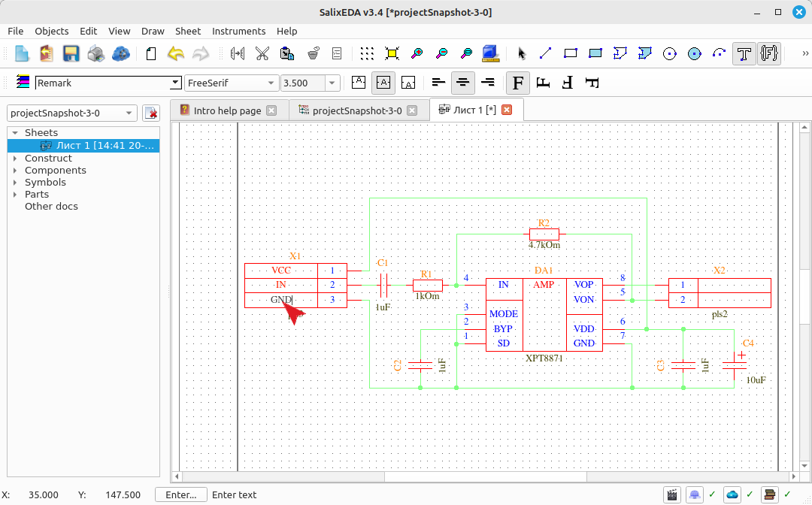Cut selection with the scissors icon
The image size is (812, 505).
262,53
